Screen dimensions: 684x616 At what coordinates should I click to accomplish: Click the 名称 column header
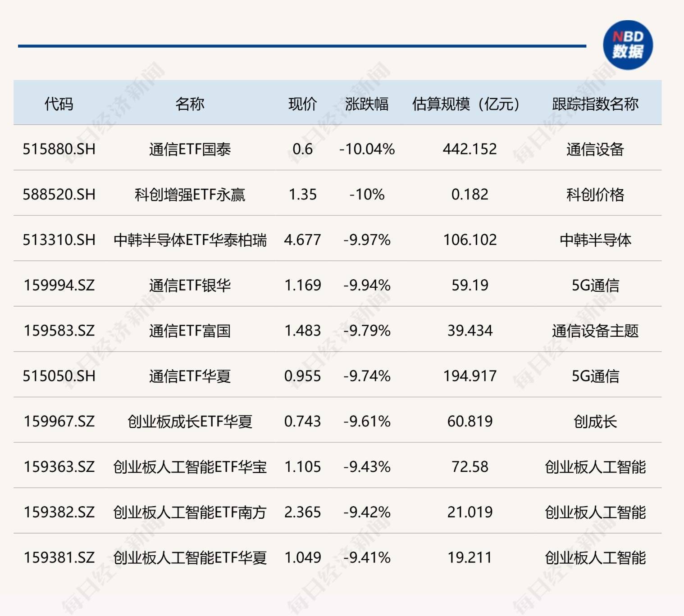click(x=190, y=104)
